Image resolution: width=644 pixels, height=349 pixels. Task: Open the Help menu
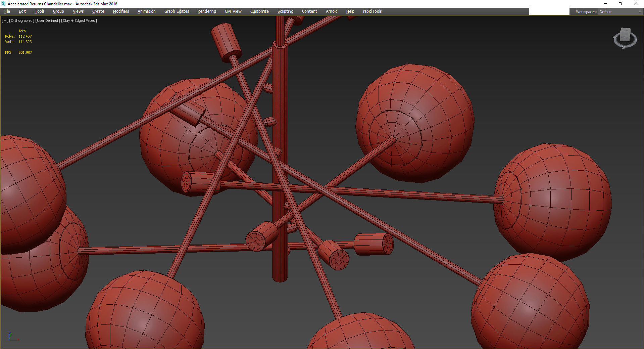350,11
